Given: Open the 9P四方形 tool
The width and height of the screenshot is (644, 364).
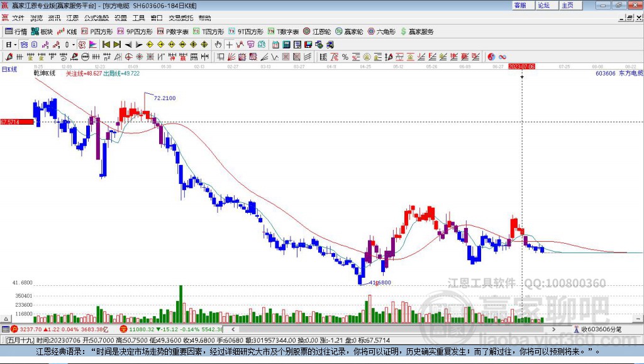Looking at the screenshot, I should point(135,31).
